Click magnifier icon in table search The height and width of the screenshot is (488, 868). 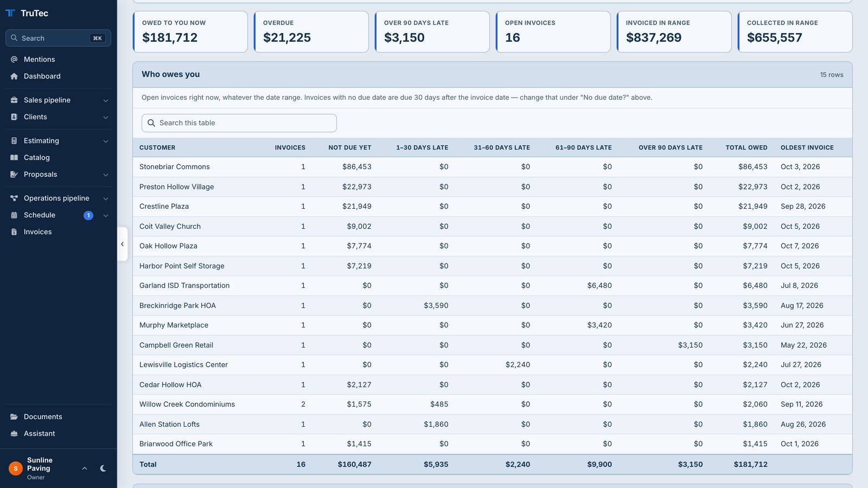tap(151, 123)
